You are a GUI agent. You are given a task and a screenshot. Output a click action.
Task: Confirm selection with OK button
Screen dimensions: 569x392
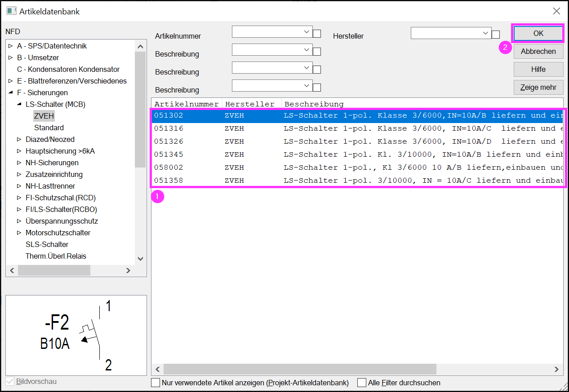[538, 33]
